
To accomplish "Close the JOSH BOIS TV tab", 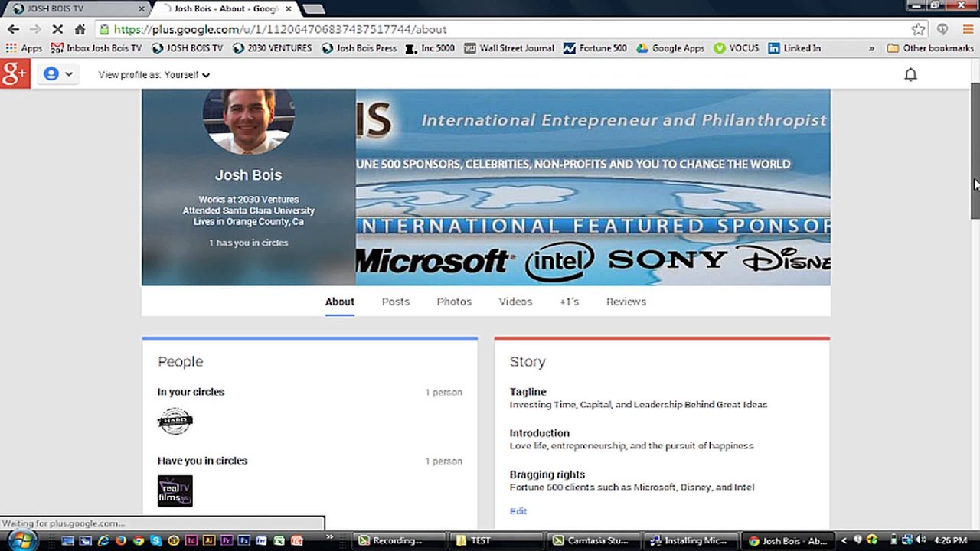I will pyautogui.click(x=142, y=8).
